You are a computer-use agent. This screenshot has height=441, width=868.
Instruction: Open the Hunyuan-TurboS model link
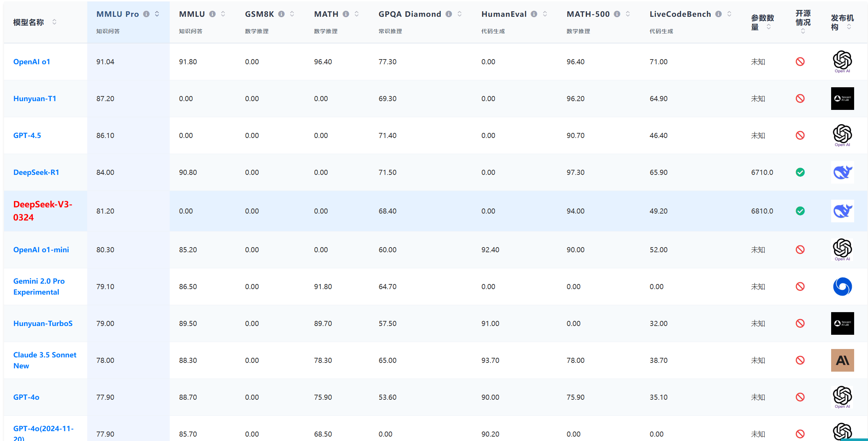point(43,323)
